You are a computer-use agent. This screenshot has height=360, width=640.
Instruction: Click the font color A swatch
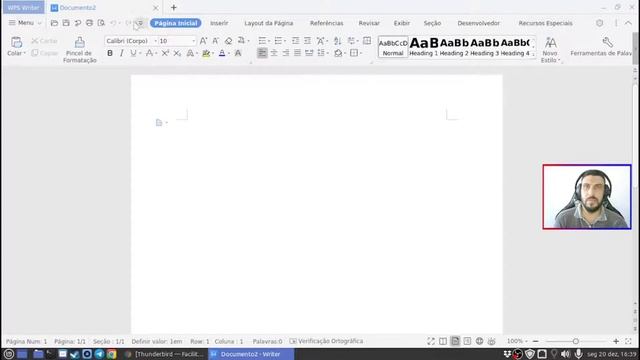click(222, 53)
